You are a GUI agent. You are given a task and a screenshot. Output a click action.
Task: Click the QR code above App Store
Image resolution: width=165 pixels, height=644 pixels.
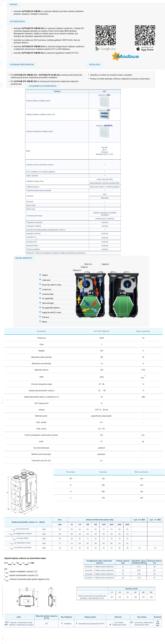click(x=145, y=35)
